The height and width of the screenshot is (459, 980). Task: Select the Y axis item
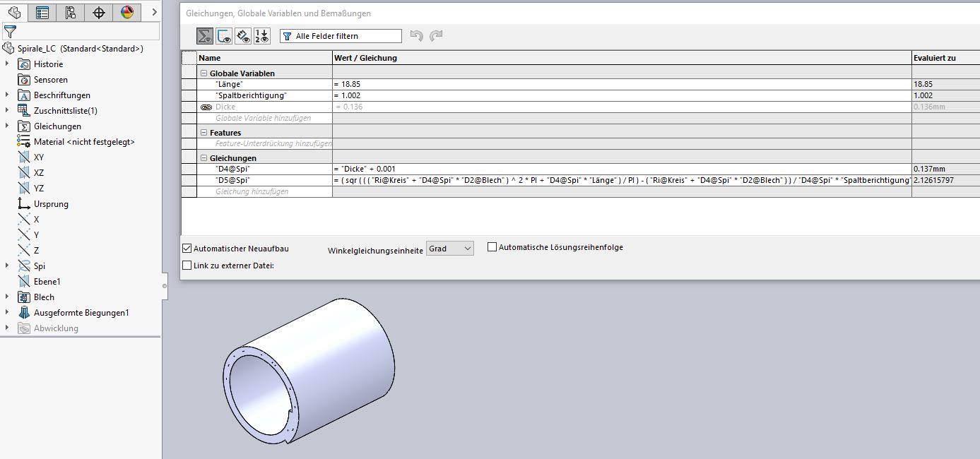[x=28, y=235]
